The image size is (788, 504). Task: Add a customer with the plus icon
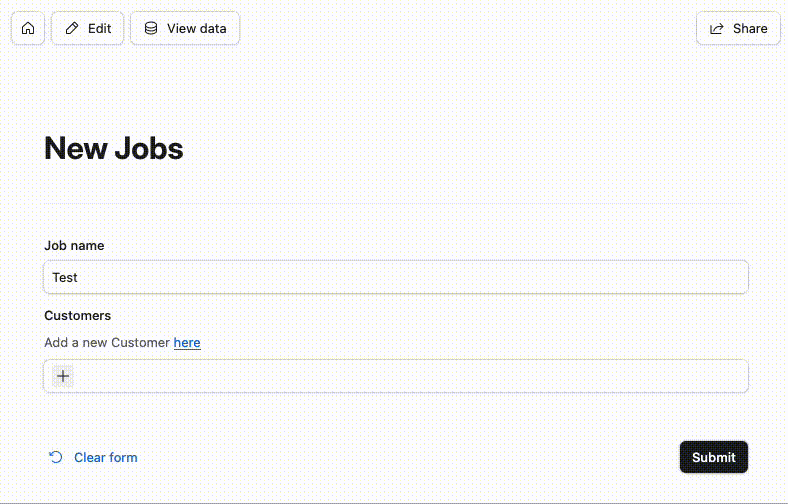(x=63, y=376)
